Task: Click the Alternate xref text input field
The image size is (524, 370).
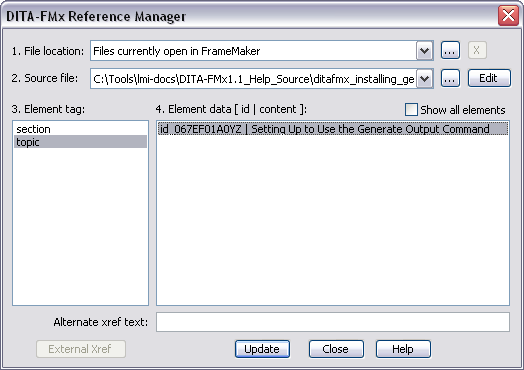Action: (333, 322)
